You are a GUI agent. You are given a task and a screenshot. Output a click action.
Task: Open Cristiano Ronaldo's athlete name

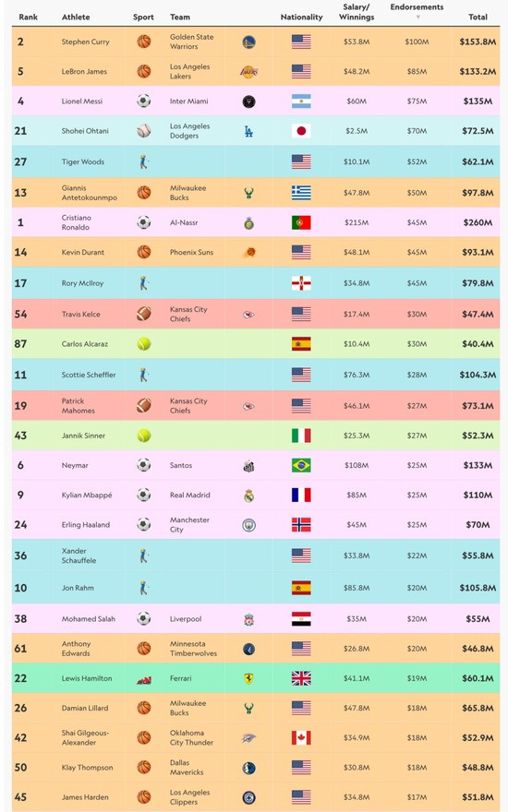76,222
